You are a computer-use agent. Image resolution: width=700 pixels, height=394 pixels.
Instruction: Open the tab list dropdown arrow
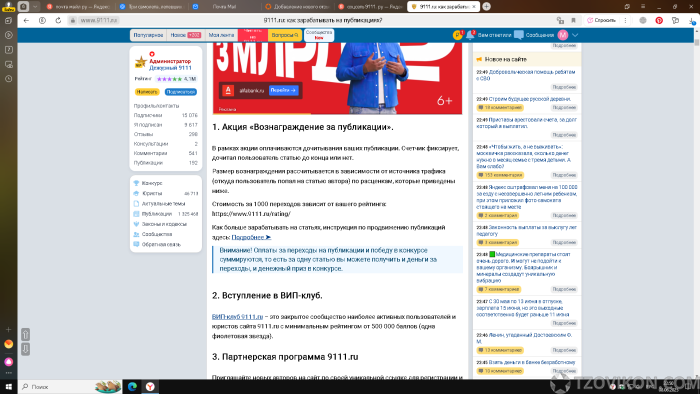(x=35, y=7)
